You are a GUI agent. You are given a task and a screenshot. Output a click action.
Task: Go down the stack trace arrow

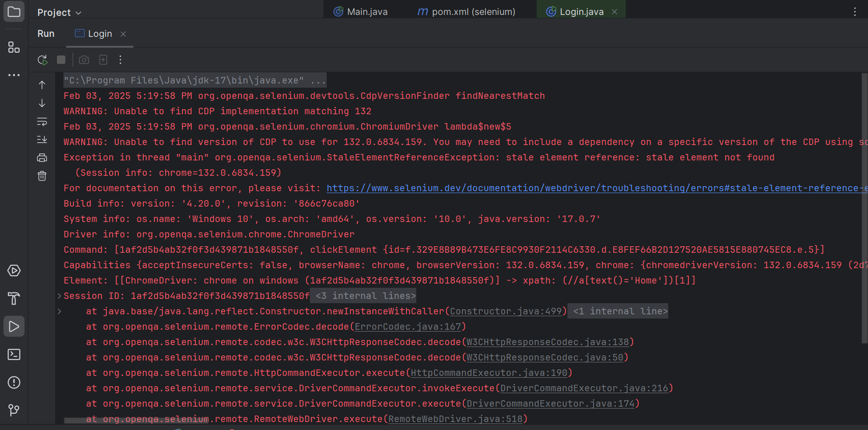point(42,103)
